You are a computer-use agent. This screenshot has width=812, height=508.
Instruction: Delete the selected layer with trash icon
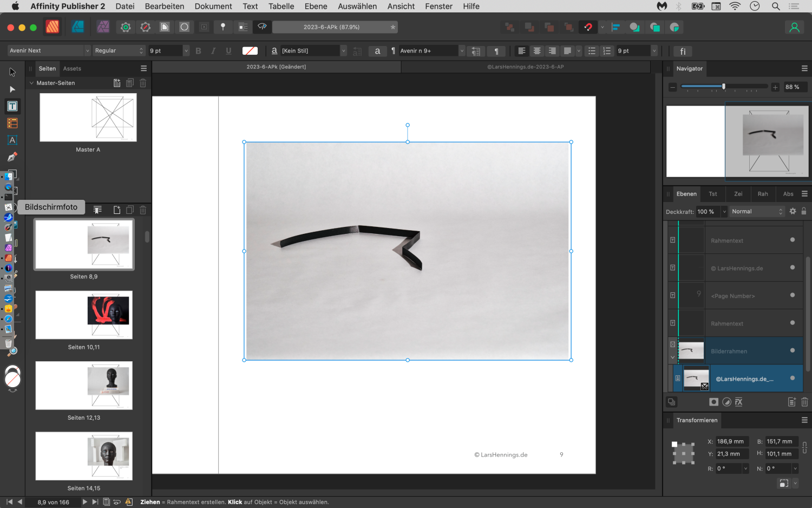click(x=804, y=402)
